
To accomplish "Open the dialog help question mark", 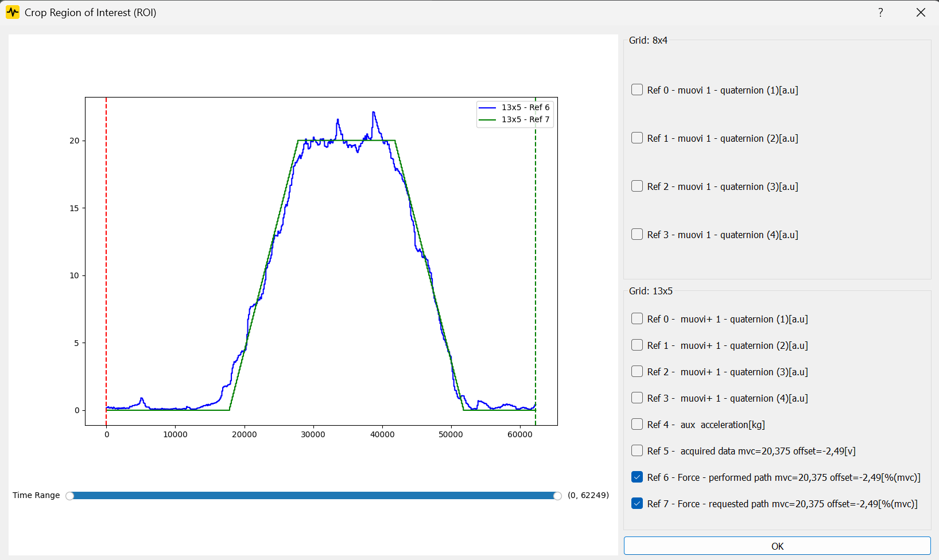I will 880,13.
